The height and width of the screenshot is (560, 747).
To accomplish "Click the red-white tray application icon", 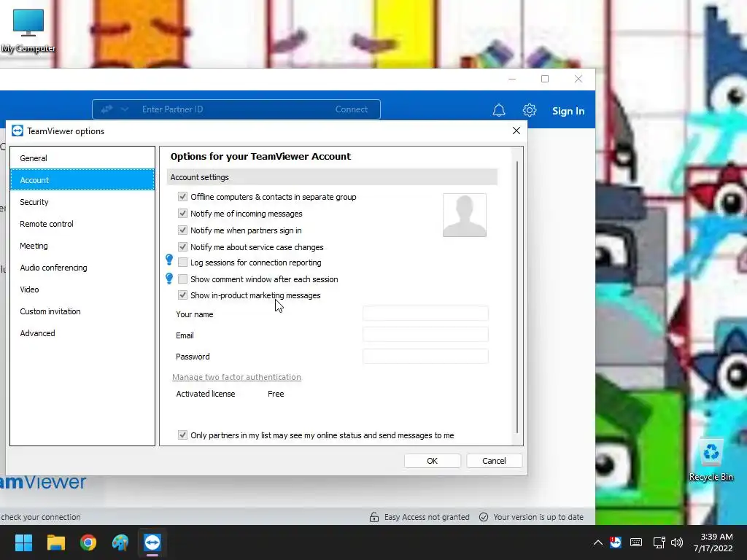I will tap(616, 542).
